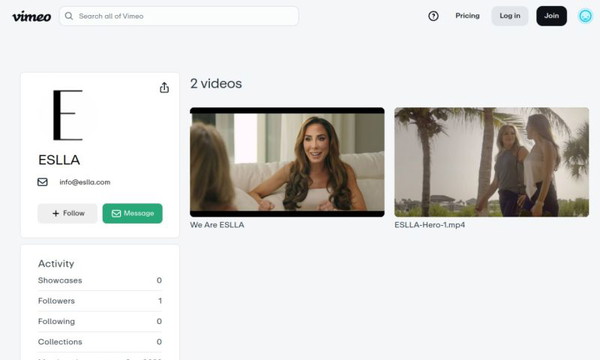This screenshot has width=600, height=360.
Task: Click the ESLLA profile picture logo
Action: [68, 115]
